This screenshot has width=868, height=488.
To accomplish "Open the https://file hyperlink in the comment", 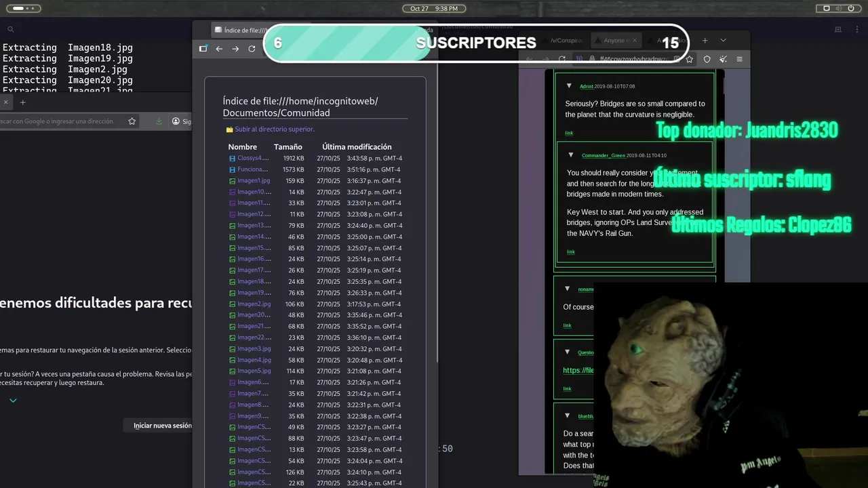I will [578, 370].
